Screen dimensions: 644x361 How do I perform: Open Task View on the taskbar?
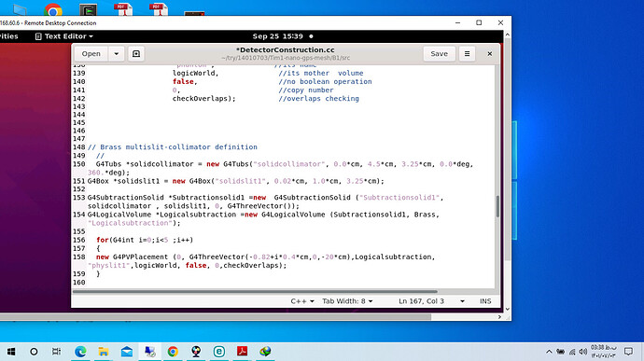coord(57,352)
